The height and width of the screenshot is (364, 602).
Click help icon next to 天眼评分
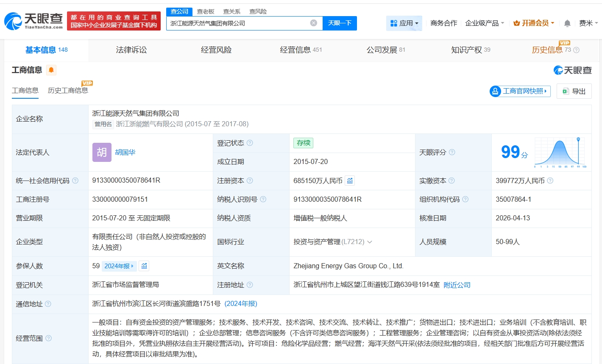click(x=452, y=152)
